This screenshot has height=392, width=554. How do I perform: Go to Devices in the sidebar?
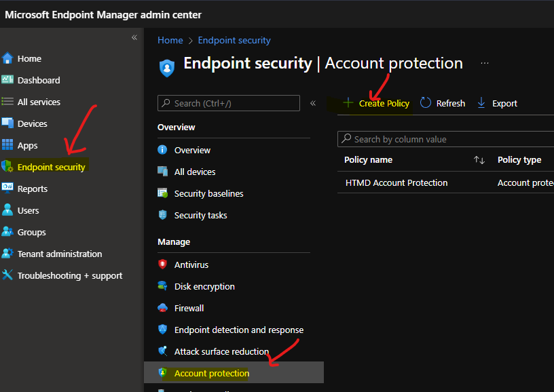coord(32,124)
